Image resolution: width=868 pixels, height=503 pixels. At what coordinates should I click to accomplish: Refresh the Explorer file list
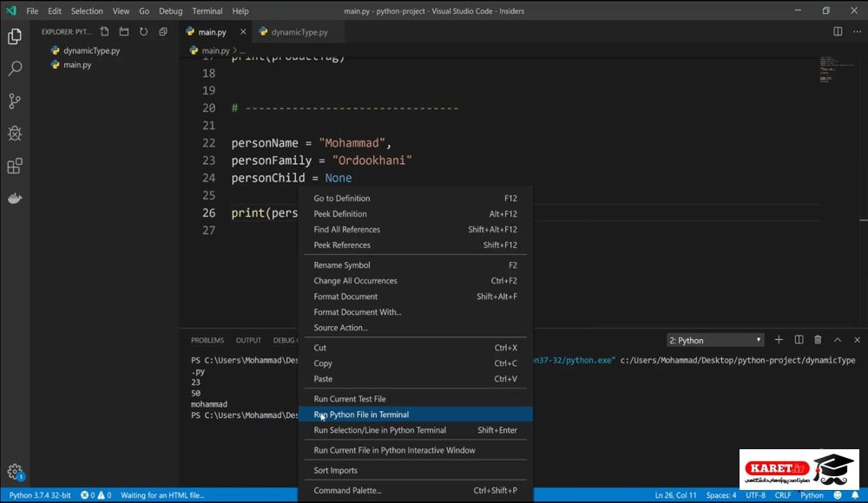143,31
